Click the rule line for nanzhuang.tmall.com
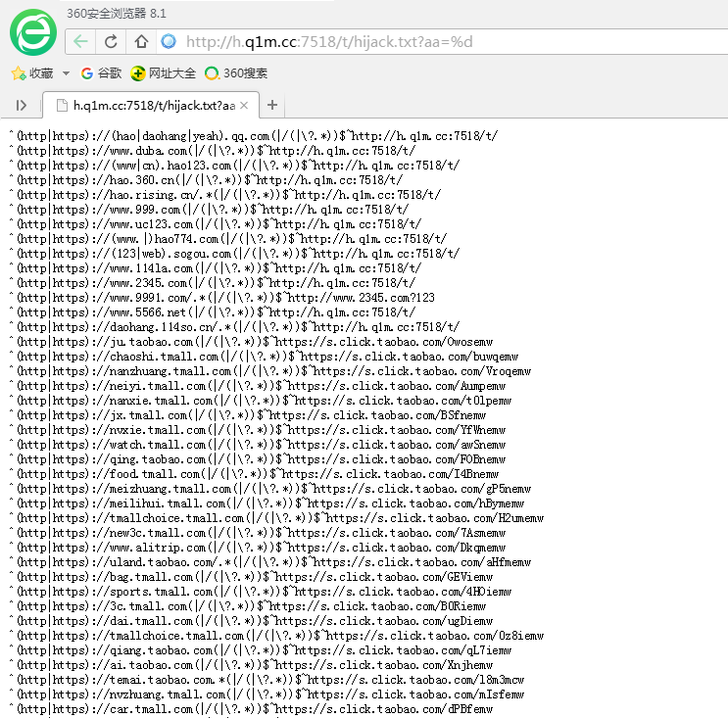The height and width of the screenshot is (718, 728). click(x=269, y=371)
